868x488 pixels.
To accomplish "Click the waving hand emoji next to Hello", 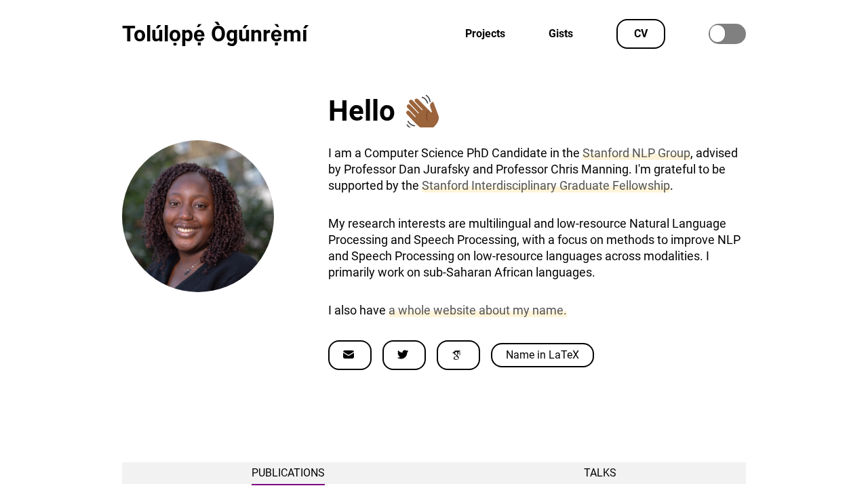I will point(422,111).
